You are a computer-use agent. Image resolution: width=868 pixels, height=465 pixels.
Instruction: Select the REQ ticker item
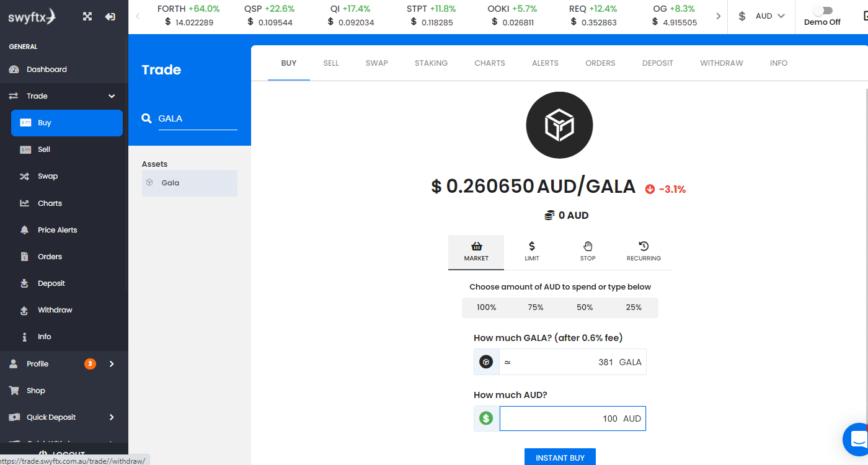[593, 15]
